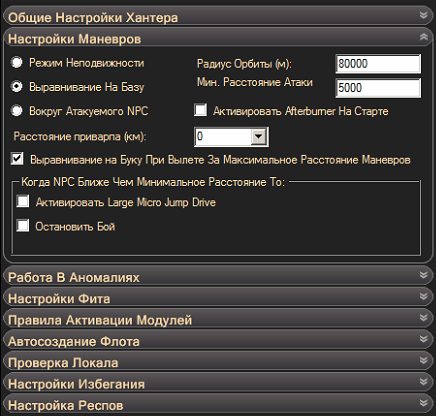
Task: Enable Активировать Large Micro Jump Drive checkbox
Action: (23, 201)
